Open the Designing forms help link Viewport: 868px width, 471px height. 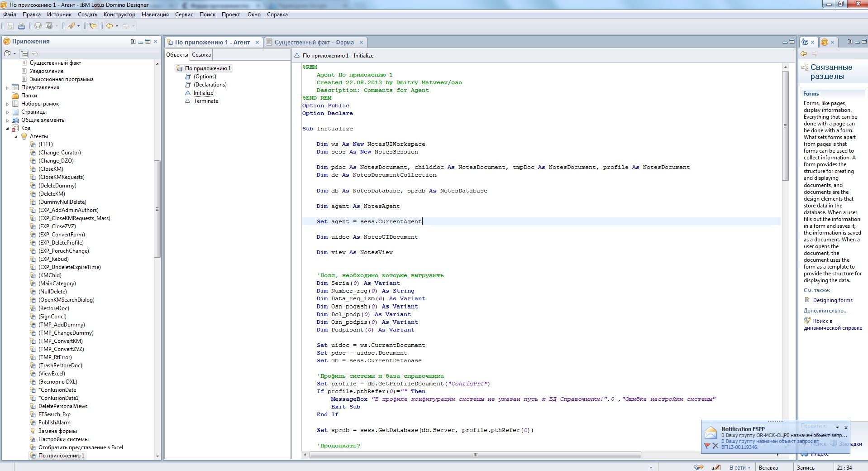[x=832, y=300]
